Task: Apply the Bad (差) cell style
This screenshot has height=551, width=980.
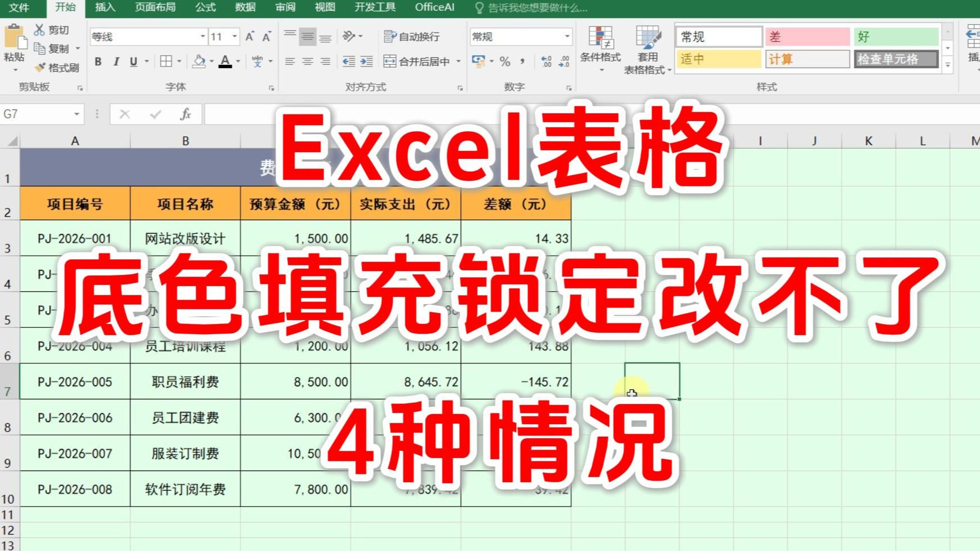Action: click(808, 37)
